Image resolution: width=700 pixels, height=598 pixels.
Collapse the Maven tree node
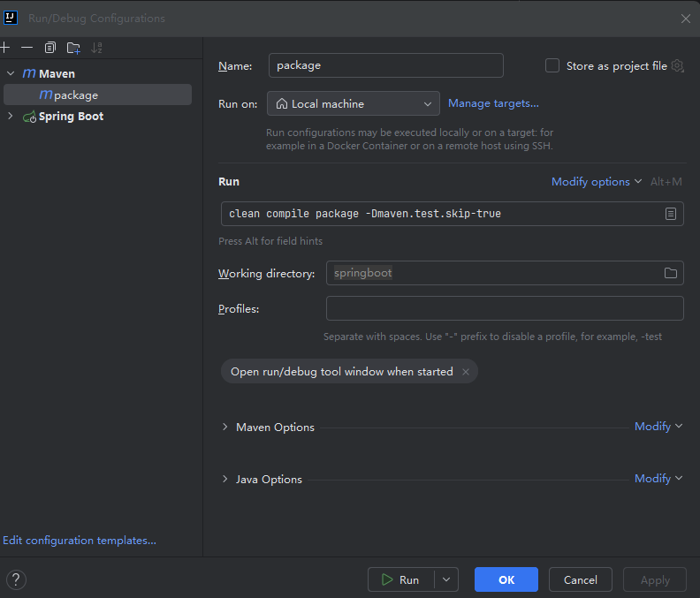coord(11,73)
